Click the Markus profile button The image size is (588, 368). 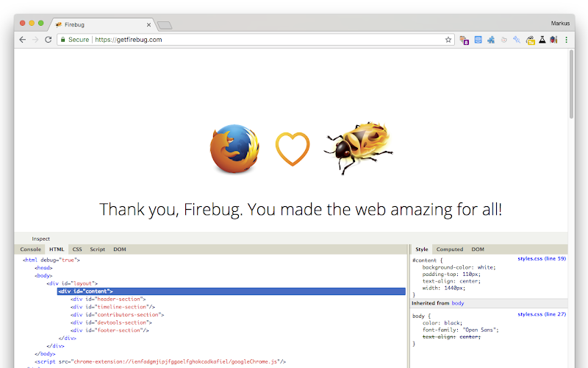[560, 24]
